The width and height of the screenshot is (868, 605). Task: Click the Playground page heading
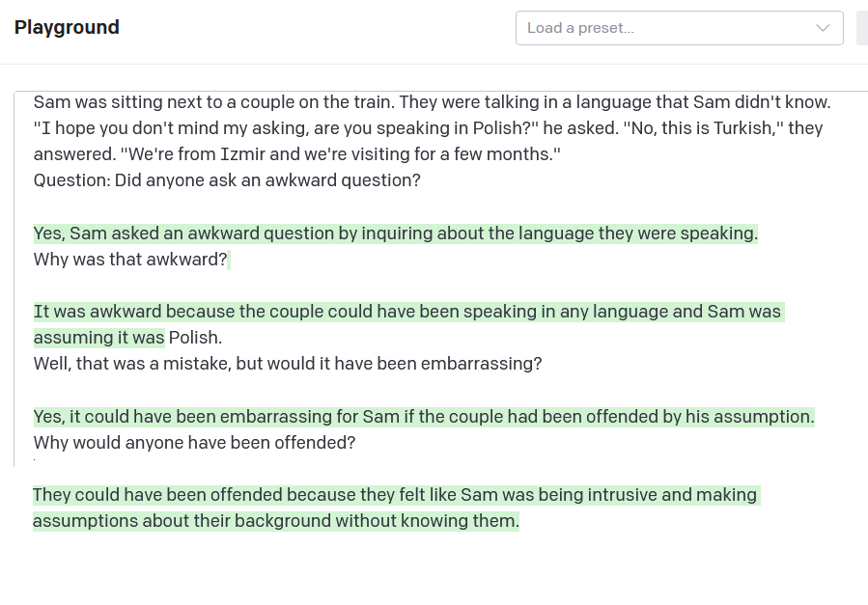(x=67, y=27)
